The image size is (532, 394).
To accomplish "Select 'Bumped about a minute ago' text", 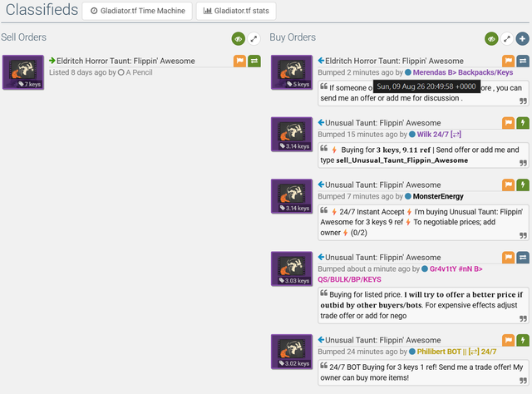I will coord(364,268).
